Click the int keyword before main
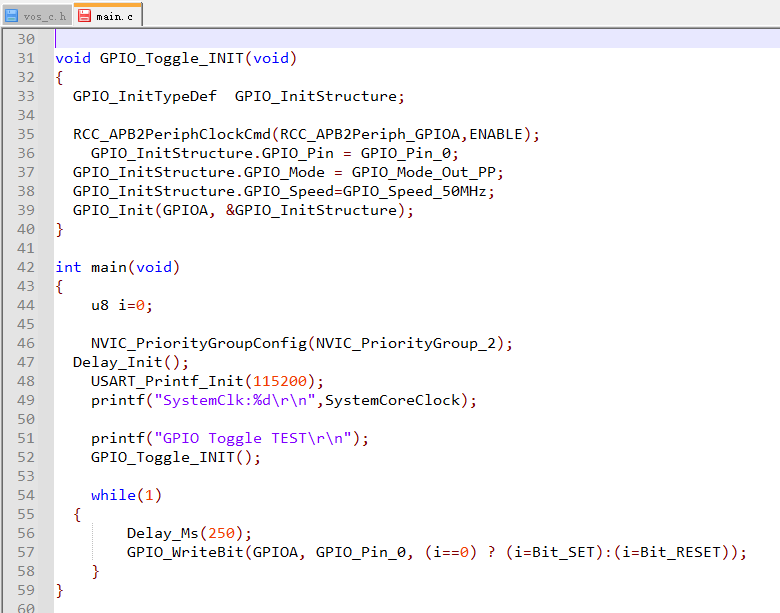 (x=68, y=267)
